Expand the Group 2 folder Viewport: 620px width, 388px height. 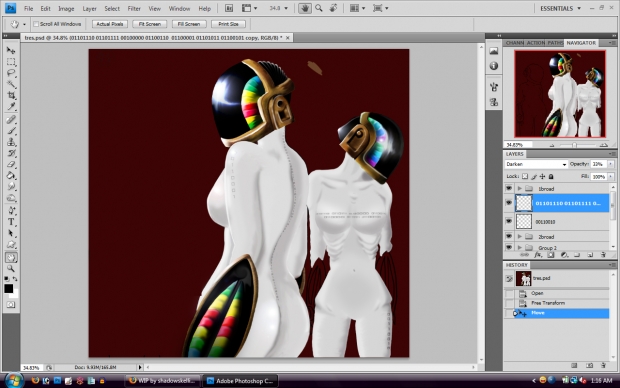point(520,248)
